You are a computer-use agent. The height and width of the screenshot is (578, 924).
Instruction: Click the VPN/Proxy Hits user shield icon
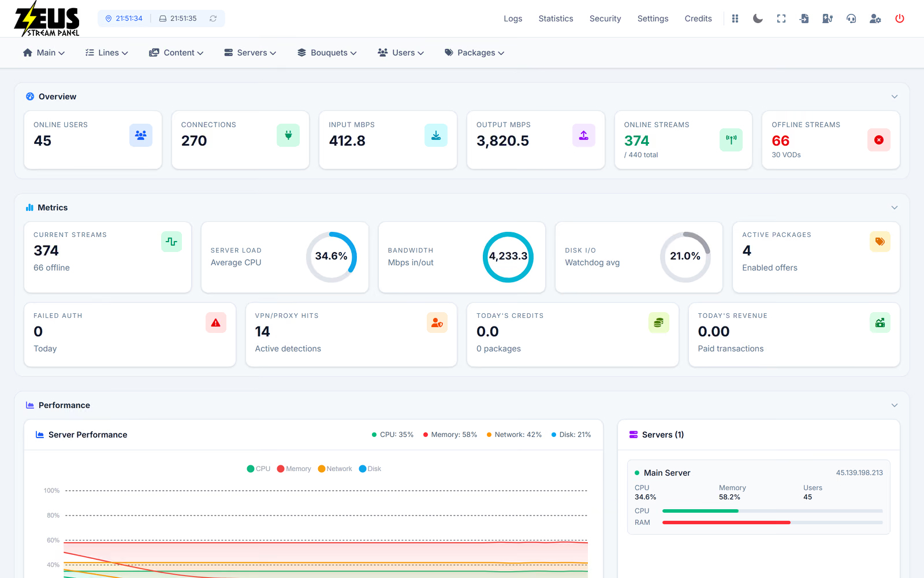[437, 323]
